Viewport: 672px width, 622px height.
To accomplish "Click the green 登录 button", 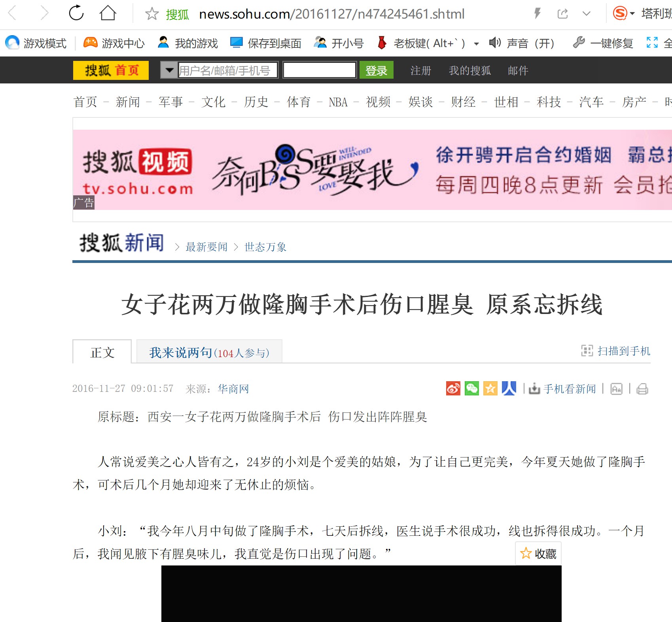I will [377, 70].
